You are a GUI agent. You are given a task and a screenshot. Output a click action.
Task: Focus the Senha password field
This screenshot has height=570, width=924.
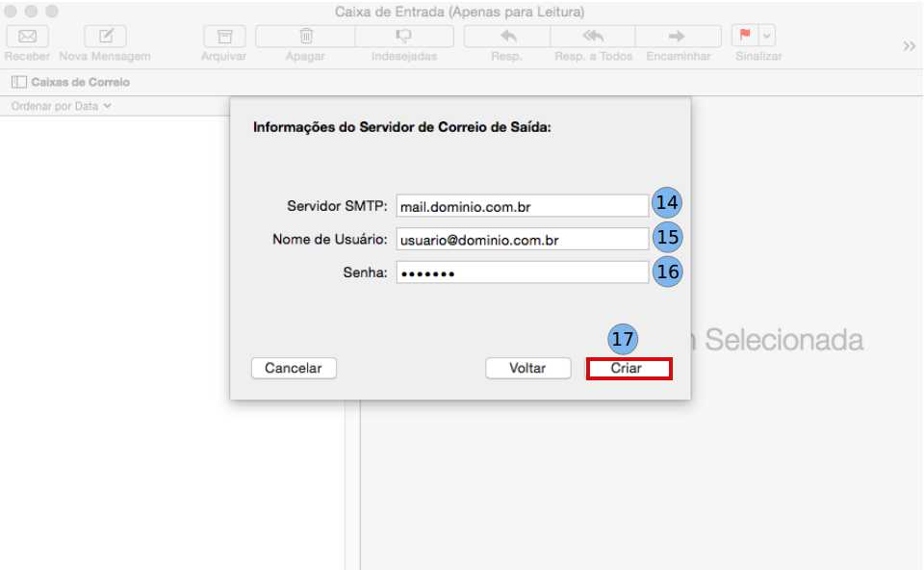pos(522,272)
